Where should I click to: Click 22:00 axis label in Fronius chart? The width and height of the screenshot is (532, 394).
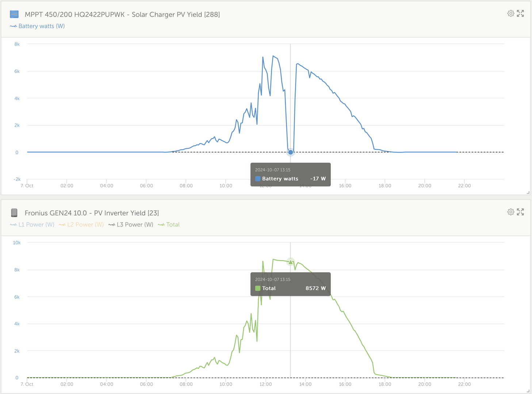[464, 384]
